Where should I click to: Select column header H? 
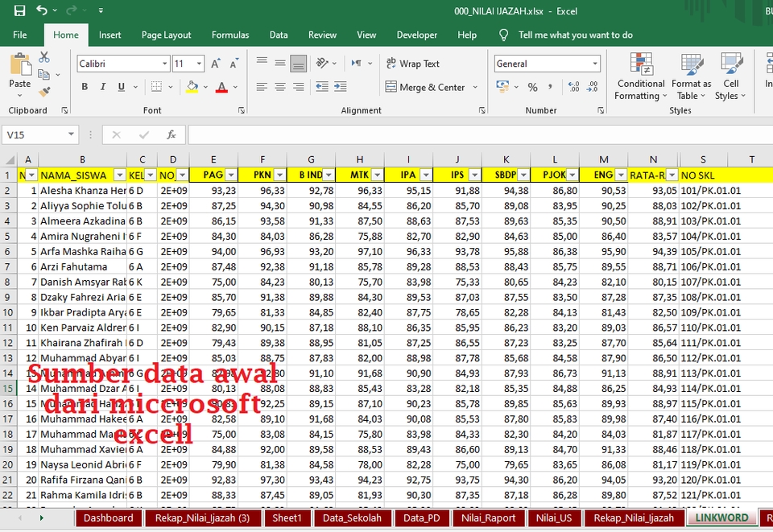[360, 159]
